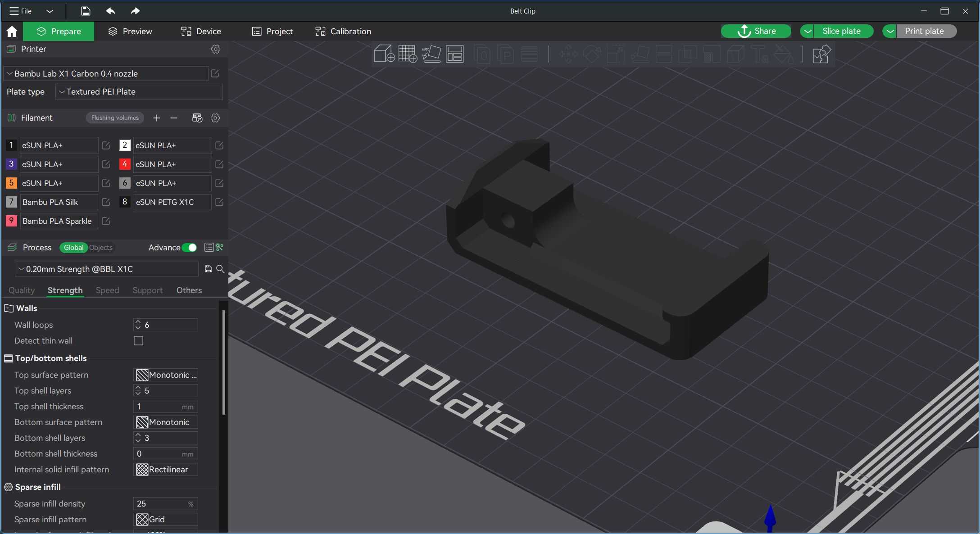Select the Others settings tab
980x534 pixels.
click(x=189, y=290)
